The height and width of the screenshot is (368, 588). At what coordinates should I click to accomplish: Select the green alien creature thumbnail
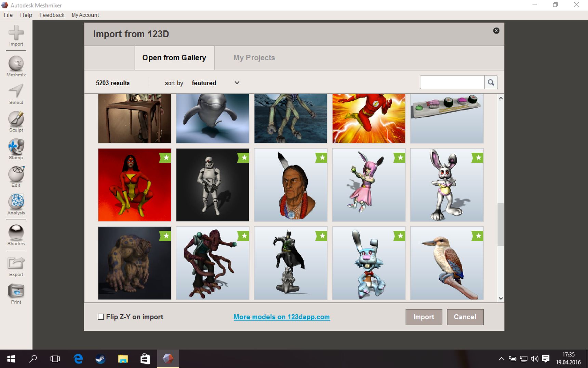tap(291, 118)
